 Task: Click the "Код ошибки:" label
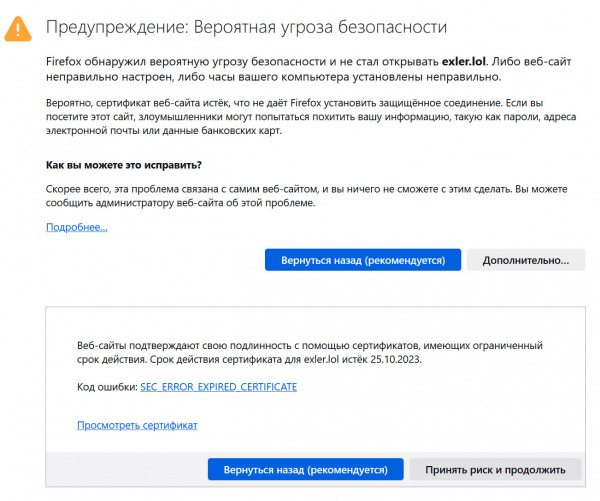[x=107, y=386]
